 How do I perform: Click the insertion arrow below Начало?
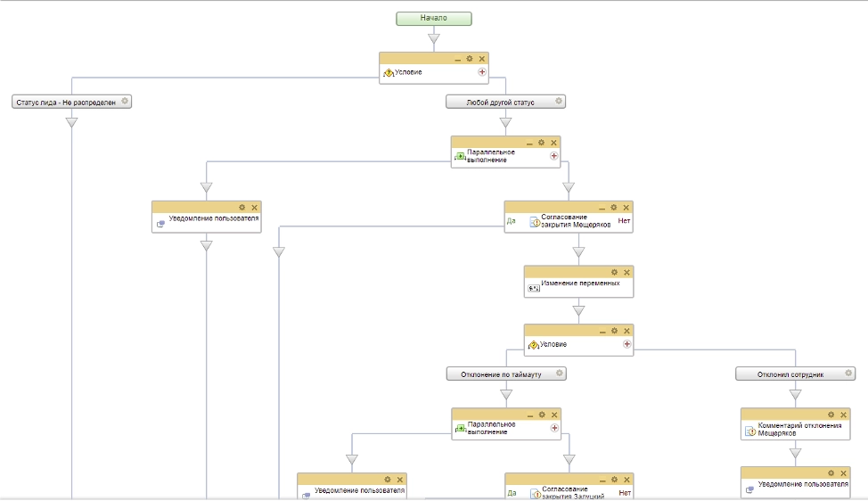tap(434, 38)
